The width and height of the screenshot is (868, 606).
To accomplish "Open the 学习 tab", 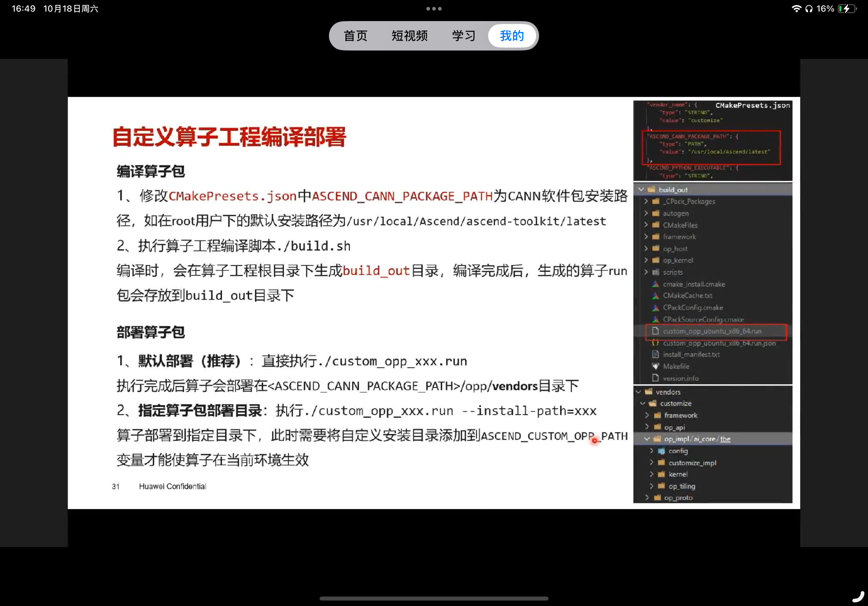I will coord(463,36).
